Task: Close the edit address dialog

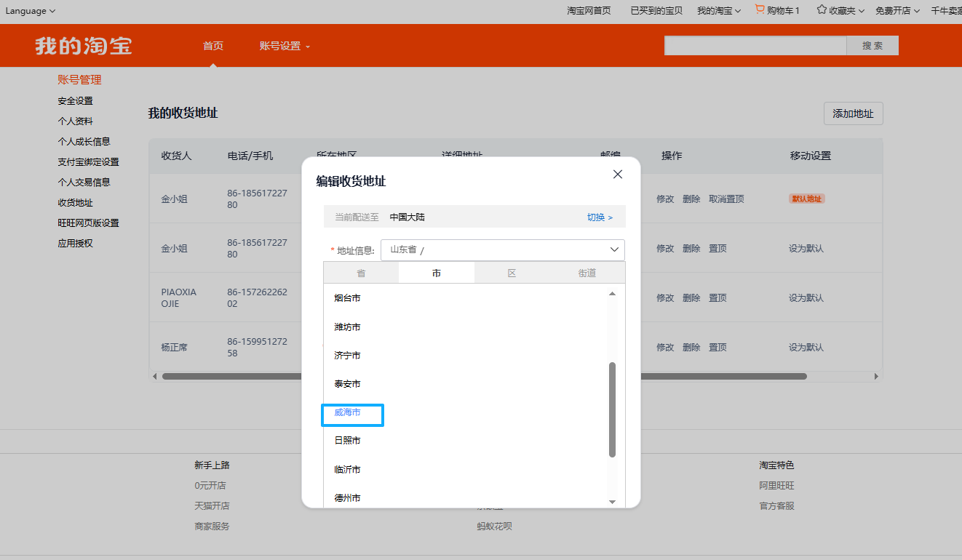Action: coord(618,175)
